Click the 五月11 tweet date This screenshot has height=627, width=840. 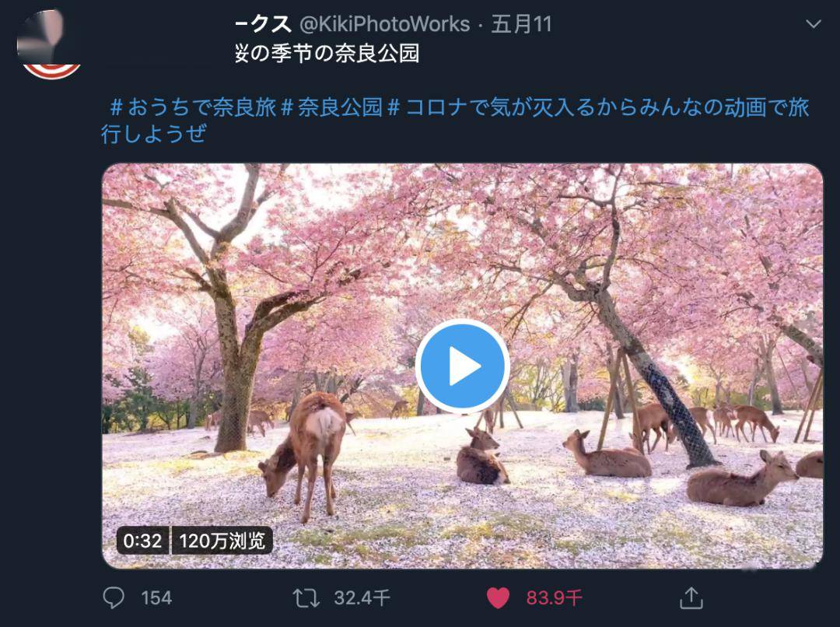click(x=521, y=24)
